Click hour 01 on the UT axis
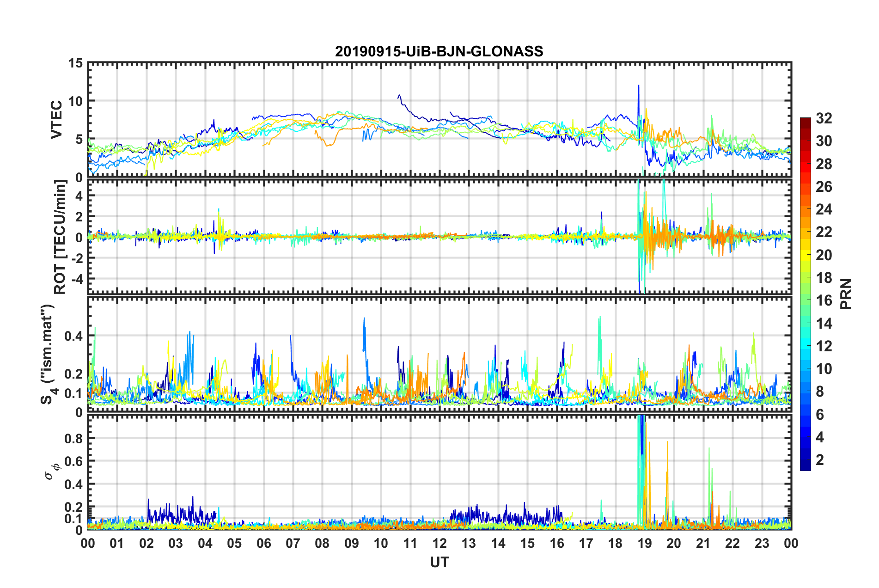879x588 pixels. click(117, 543)
